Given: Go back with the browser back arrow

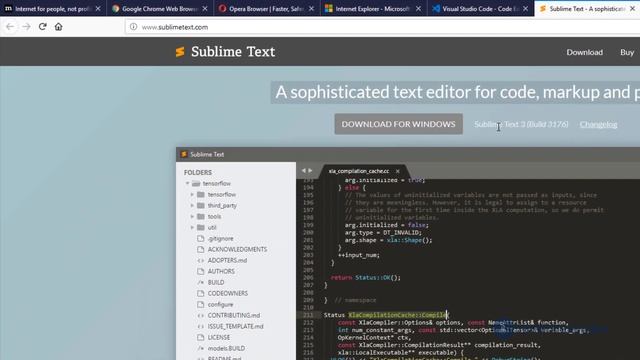Looking at the screenshot, I should tap(10, 27).
